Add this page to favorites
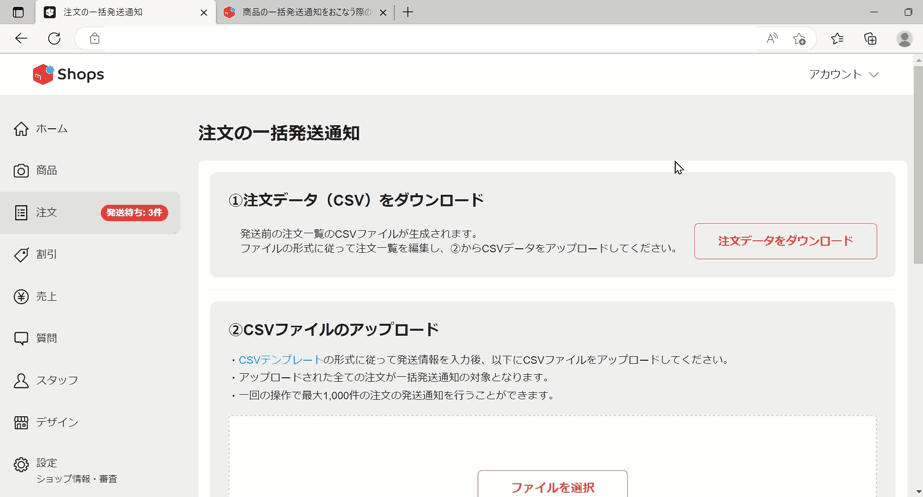The height and width of the screenshot is (497, 923). point(799,39)
